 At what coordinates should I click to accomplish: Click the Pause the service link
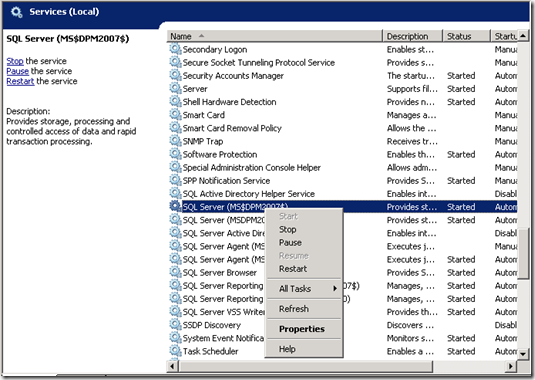(17, 71)
